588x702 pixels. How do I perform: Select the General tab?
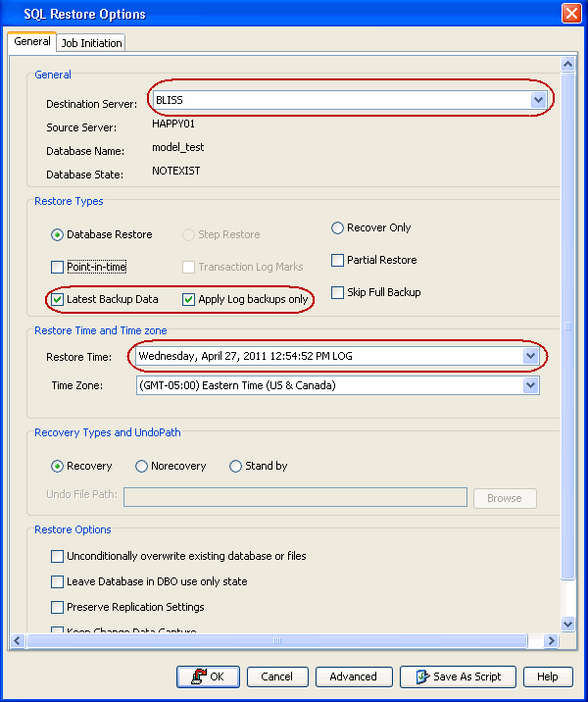31,41
